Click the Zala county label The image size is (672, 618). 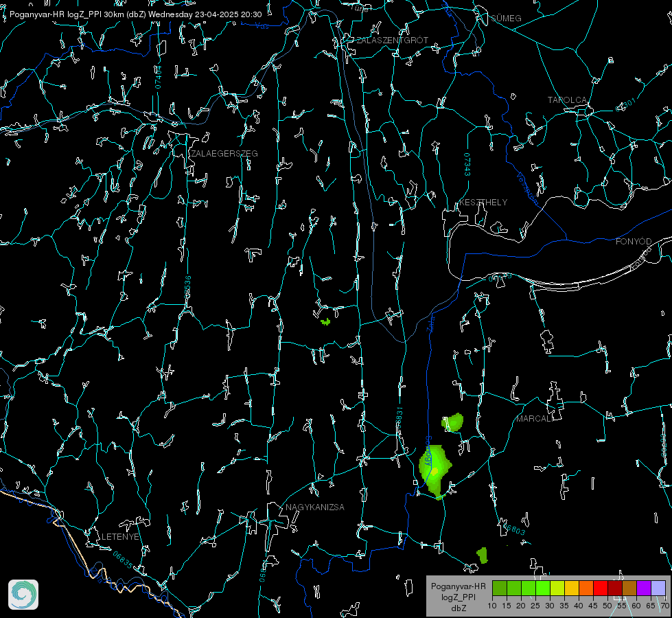[430, 323]
